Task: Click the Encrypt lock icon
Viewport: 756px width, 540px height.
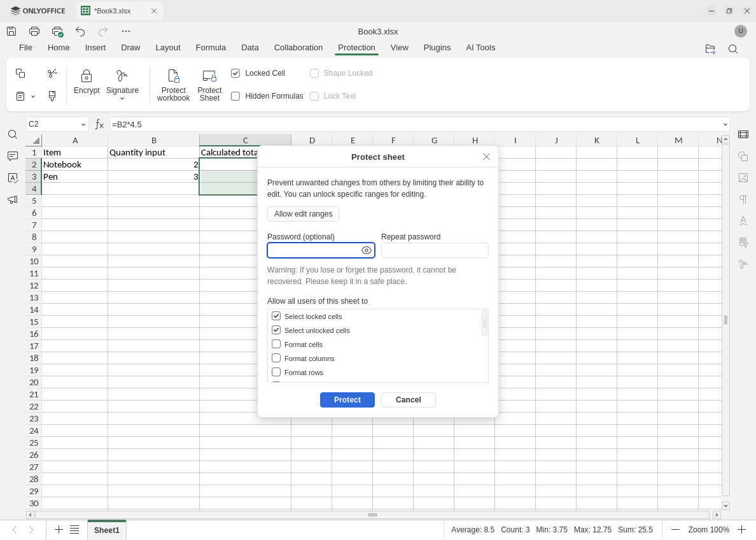Action: pos(87,76)
